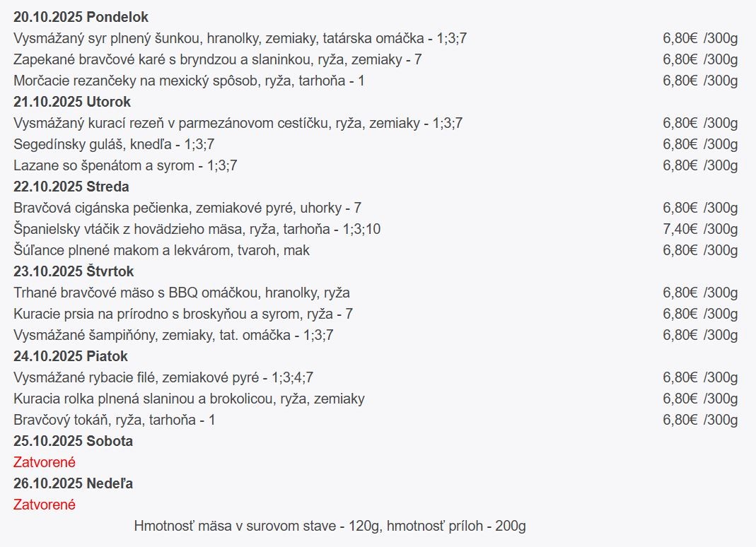Select Trhané bravčové mäso s BBQ omáčkou
The height and width of the screenshot is (547, 756).
182,293
